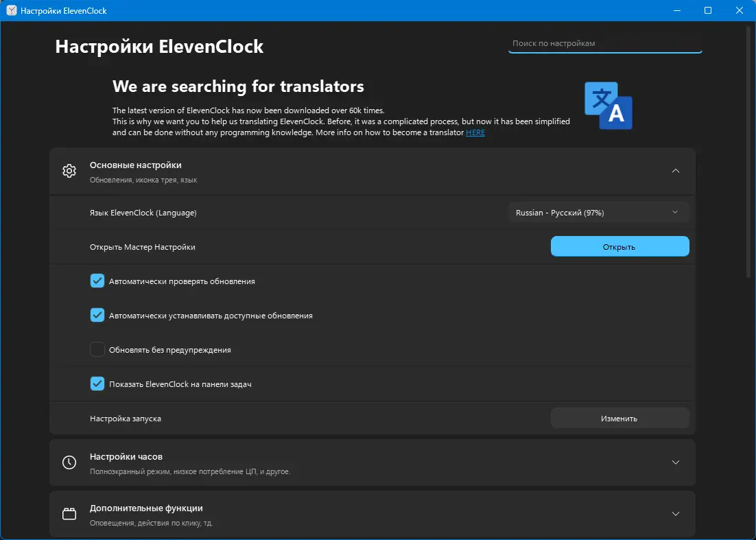Click the Язык ElevenClock (Language) label
This screenshot has height=540, width=756.
(x=143, y=213)
